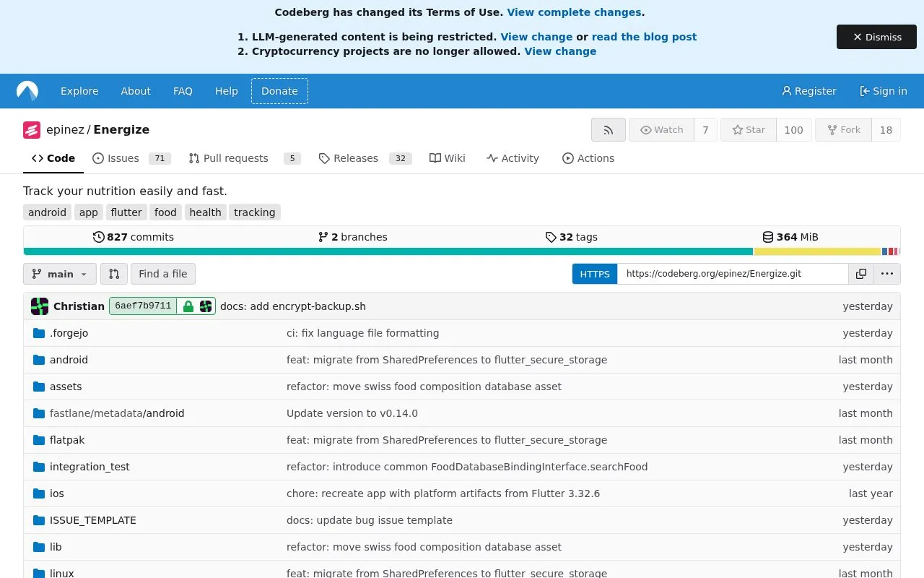924x578 pixels.
Task: Click the Find a file button
Action: [163, 274]
